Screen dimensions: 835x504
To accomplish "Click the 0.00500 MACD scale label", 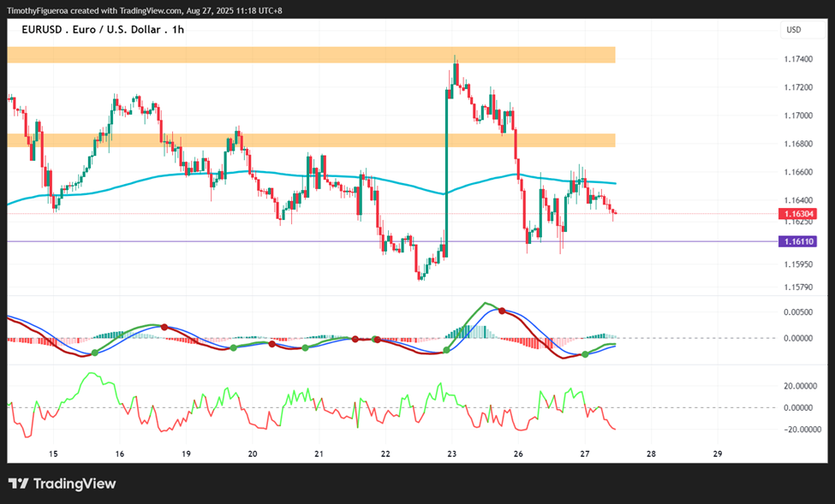I will (x=798, y=312).
